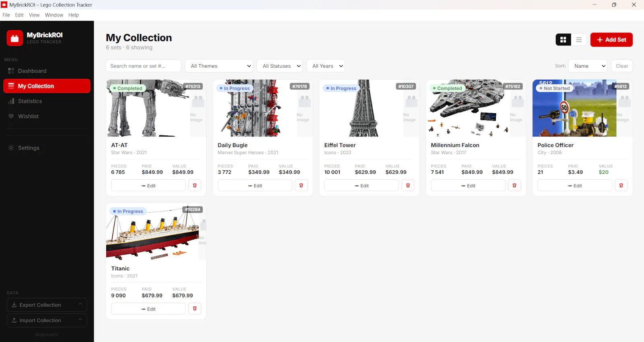Screen dimensions: 644x342
Task: Click the Eiffel Tower card title
Action: pos(340,145)
